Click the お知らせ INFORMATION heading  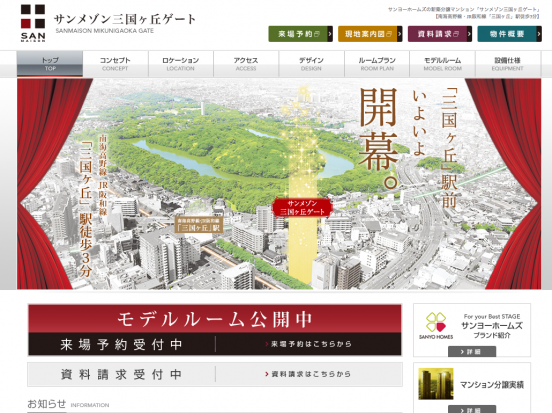68,404
